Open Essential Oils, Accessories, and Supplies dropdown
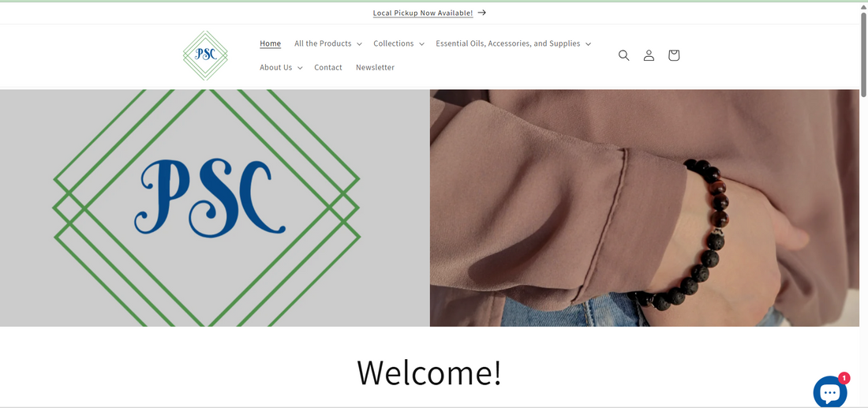This screenshot has height=408, width=868. 513,43
